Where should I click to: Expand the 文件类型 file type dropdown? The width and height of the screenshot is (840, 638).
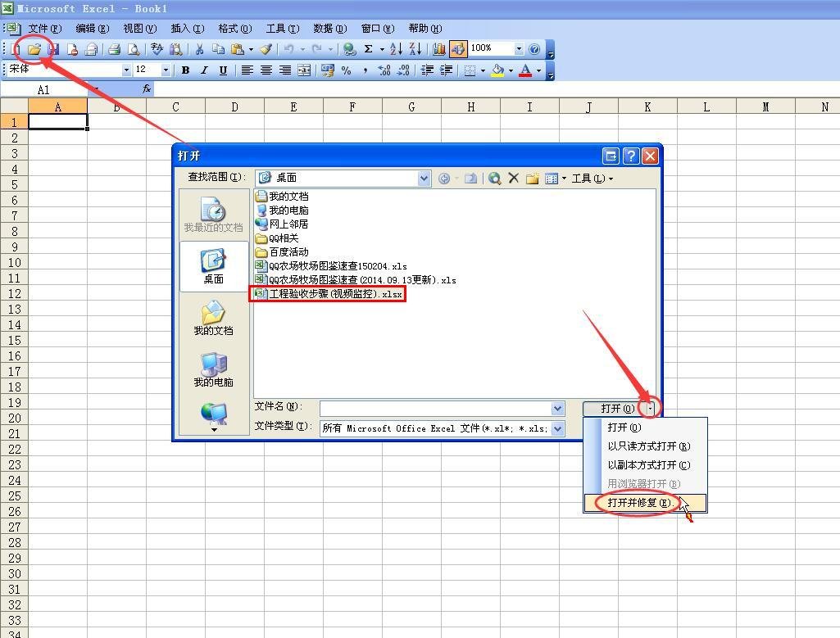557,428
